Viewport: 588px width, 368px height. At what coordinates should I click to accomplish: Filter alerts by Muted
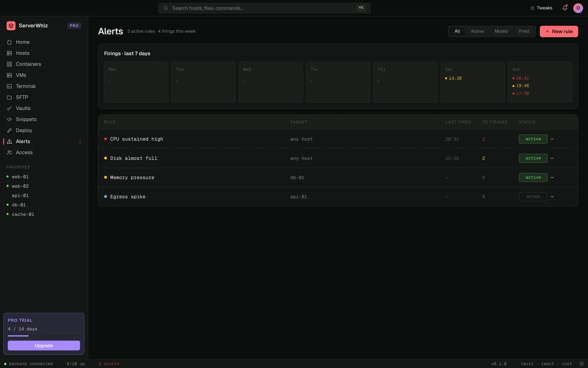[x=501, y=31]
